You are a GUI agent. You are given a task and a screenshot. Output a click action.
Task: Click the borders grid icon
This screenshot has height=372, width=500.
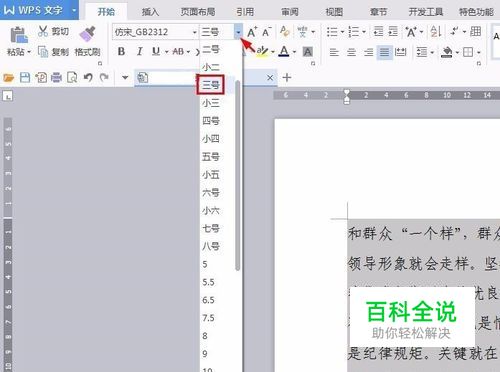(x=468, y=52)
